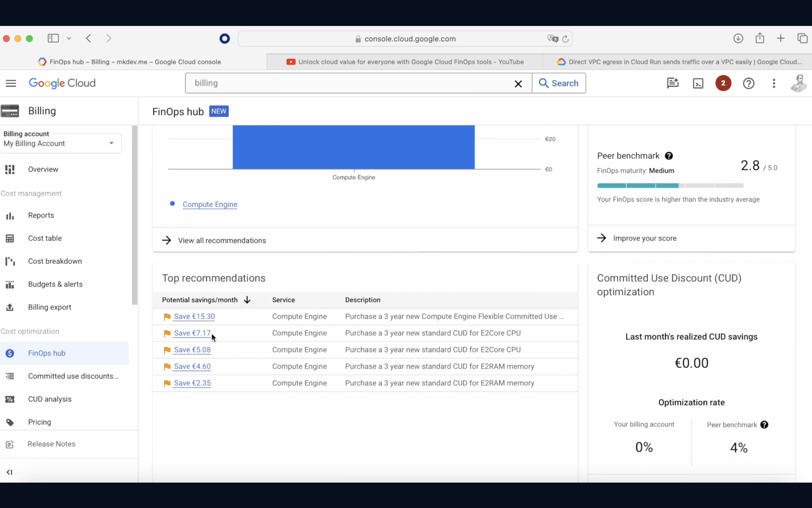The height and width of the screenshot is (508, 812).
Task: Click Save €15.30 recommendation link
Action: [194, 316]
